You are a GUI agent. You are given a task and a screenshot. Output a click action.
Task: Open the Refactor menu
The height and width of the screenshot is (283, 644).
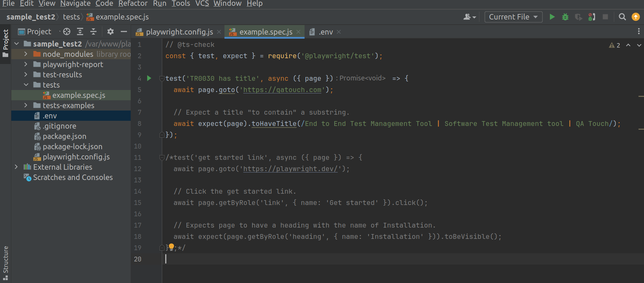(x=133, y=3)
